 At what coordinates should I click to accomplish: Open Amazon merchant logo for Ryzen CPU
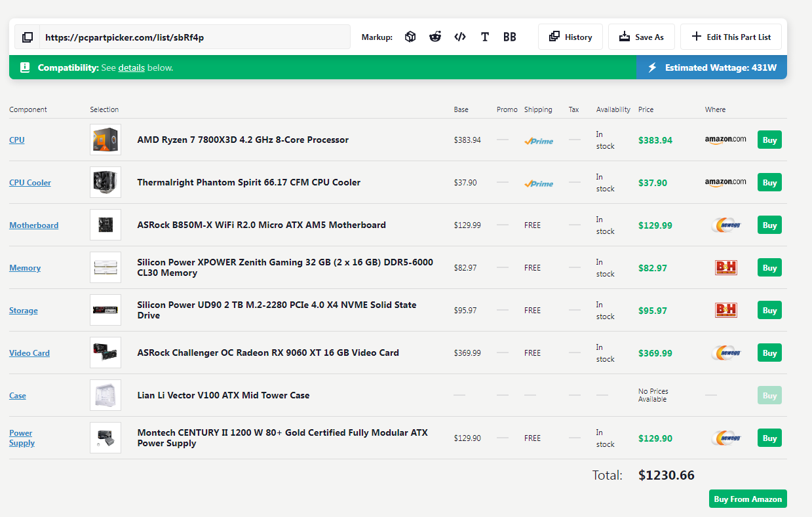pos(725,140)
